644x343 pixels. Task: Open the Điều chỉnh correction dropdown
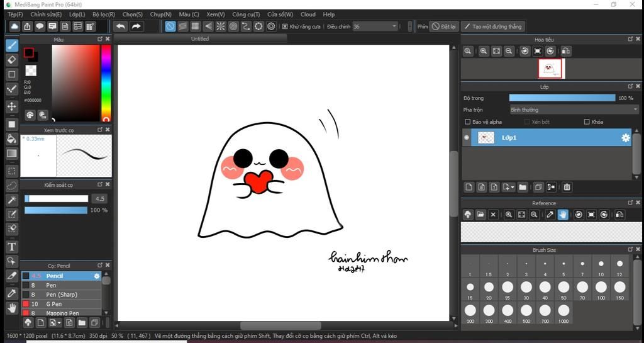tap(375, 26)
